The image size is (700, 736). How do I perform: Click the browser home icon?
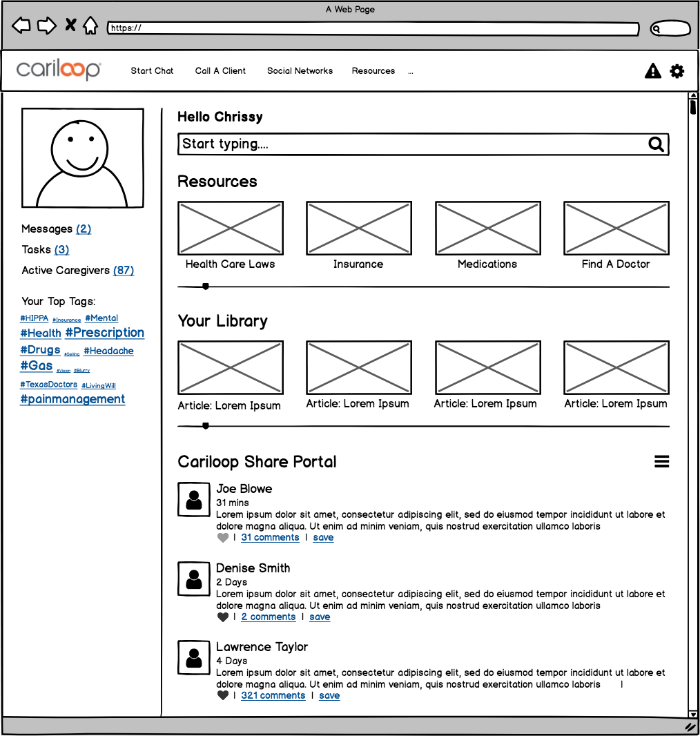click(x=90, y=26)
